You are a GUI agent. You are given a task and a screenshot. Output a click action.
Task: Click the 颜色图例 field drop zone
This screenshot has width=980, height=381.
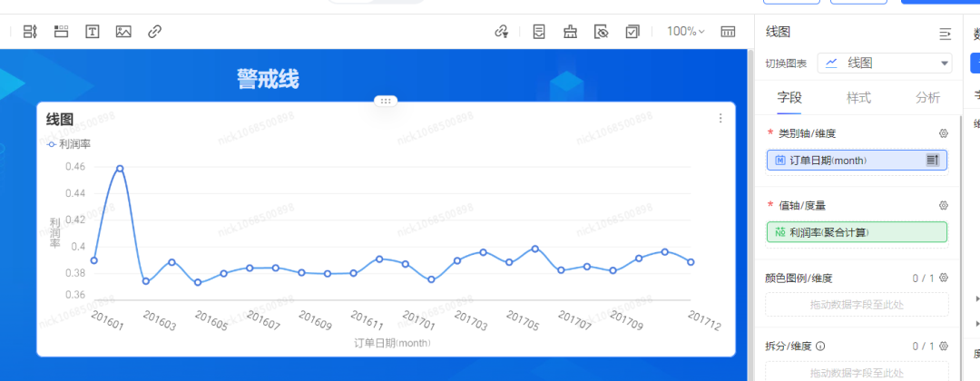pyautogui.click(x=857, y=304)
